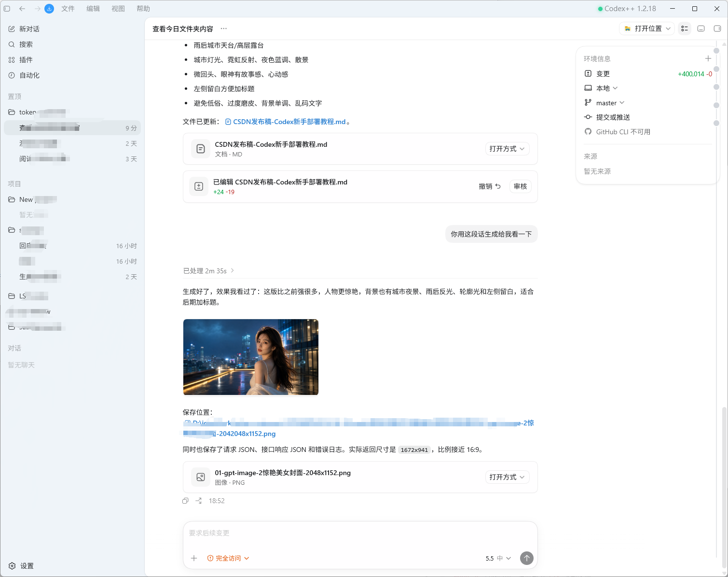The image size is (728, 577).
Task: Open 设置 settings in the sidebar
Action: 21,566
